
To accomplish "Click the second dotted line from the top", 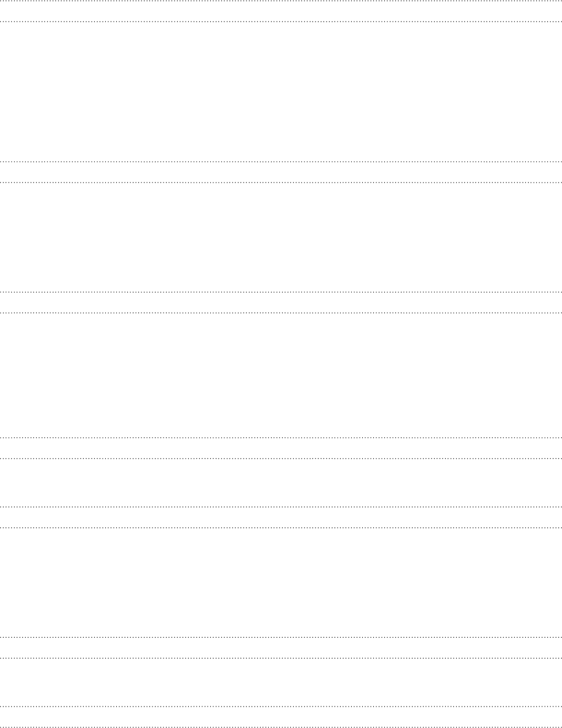I will pyautogui.click(x=281, y=22).
